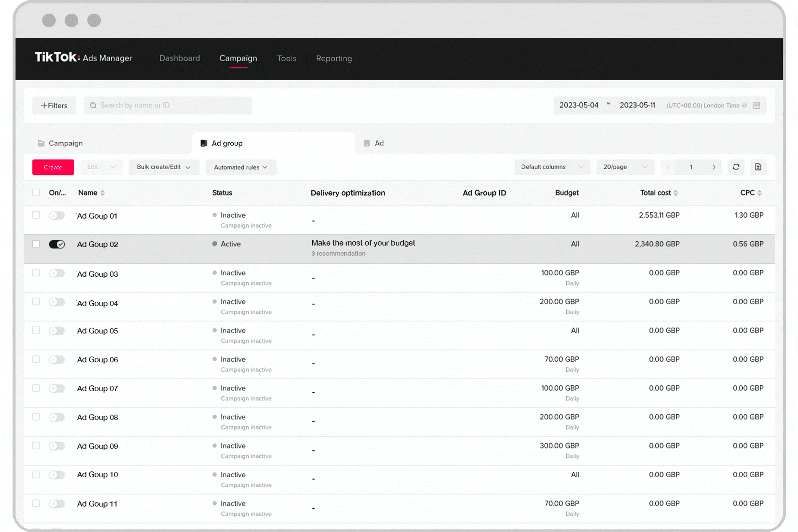
Task: Navigate to next page using arrow
Action: [713, 167]
